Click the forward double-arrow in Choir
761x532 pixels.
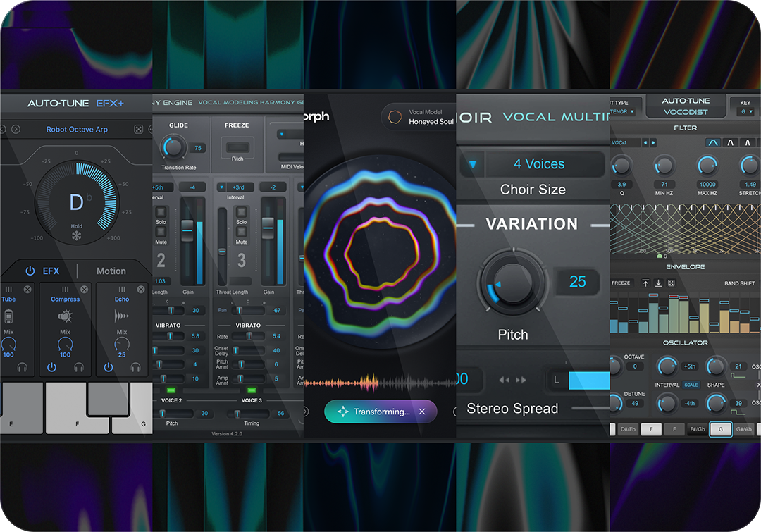[521, 380]
